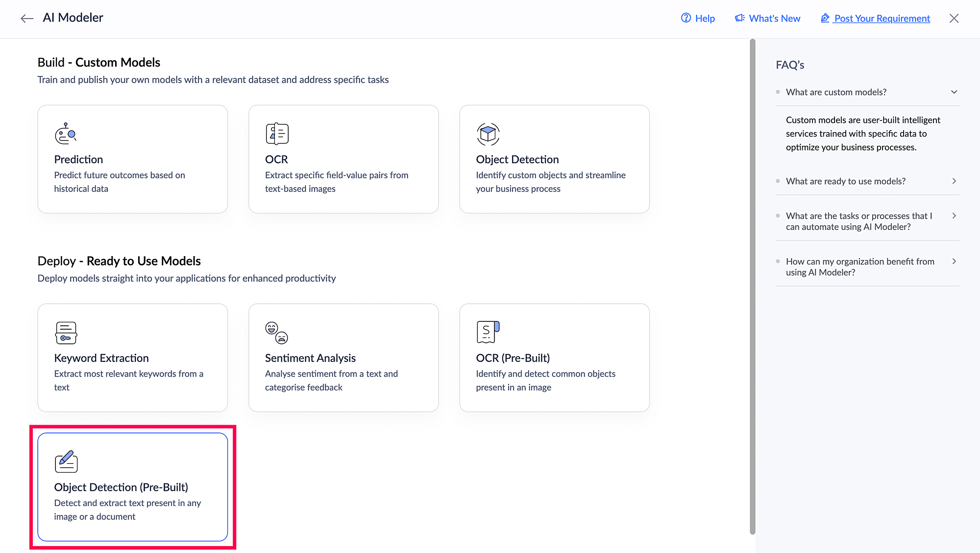Click the Object Detection cube icon

tap(488, 134)
